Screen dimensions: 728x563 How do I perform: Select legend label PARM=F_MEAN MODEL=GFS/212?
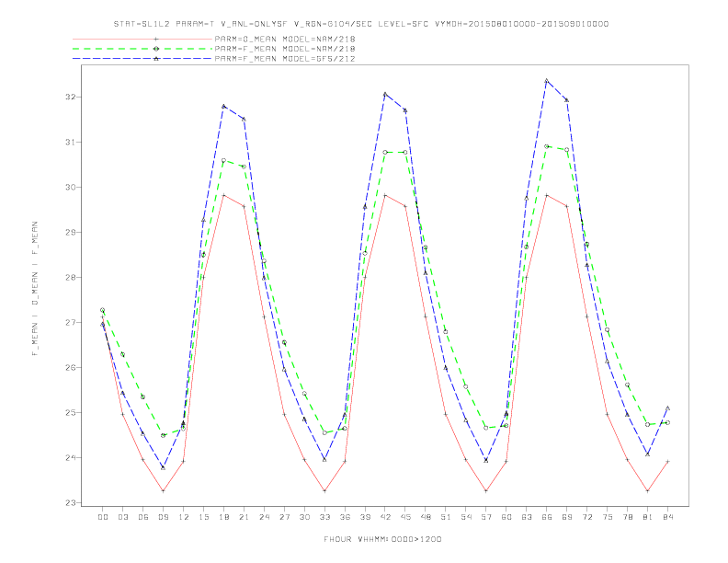(285, 59)
